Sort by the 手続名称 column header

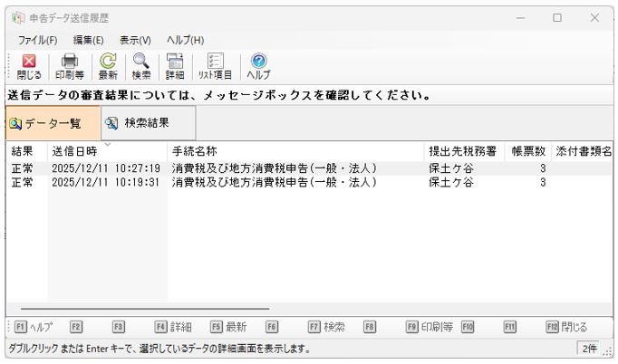[194, 151]
